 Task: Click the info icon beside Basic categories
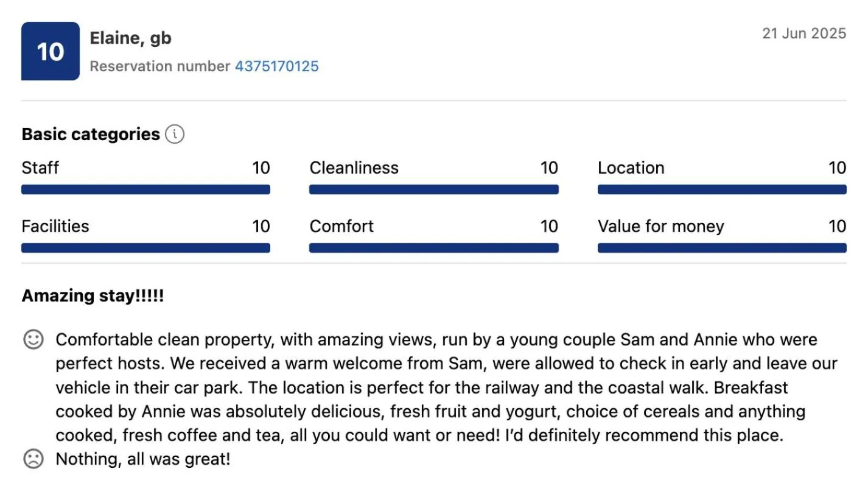pyautogui.click(x=175, y=134)
